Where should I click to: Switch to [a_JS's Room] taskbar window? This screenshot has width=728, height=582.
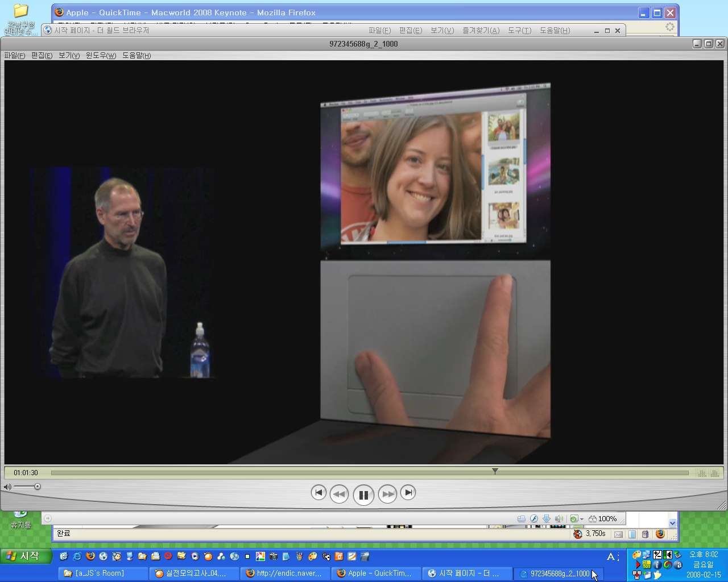[103, 573]
